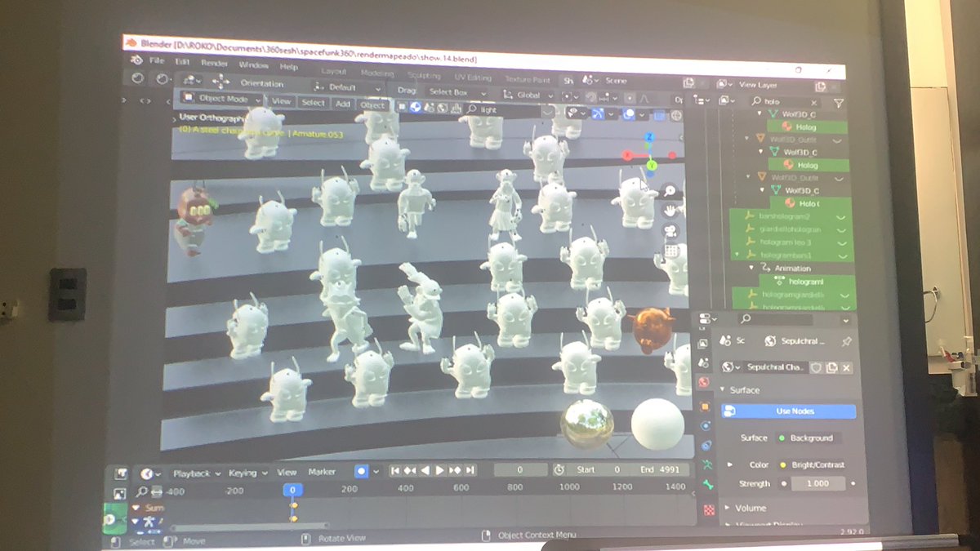Open the Keying popover
The width and height of the screenshot is (980, 551).
point(247,473)
